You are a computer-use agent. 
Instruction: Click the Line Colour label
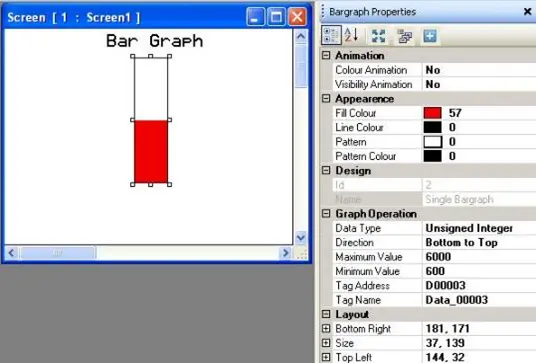(x=359, y=127)
